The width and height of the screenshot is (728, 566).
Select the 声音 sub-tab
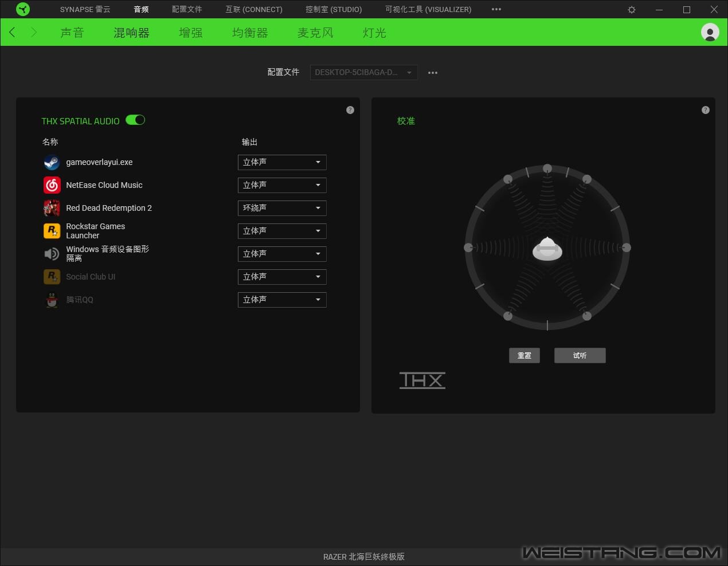[72, 33]
